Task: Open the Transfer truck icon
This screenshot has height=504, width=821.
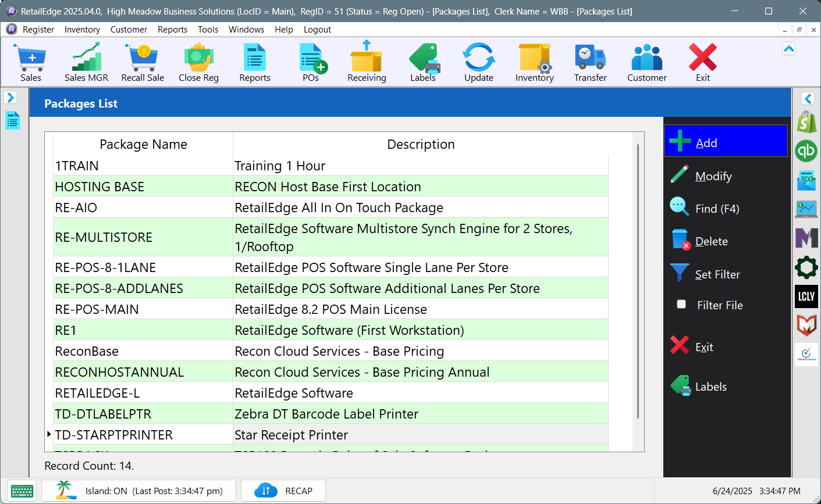Action: (x=591, y=62)
